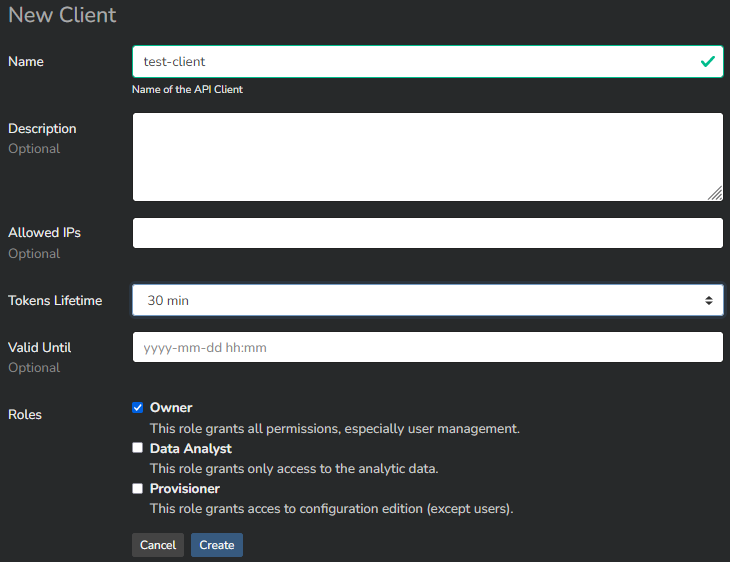Screen dimensions: 730x562
Task: Enable the Provisioner role checkbox
Action: pos(137,488)
